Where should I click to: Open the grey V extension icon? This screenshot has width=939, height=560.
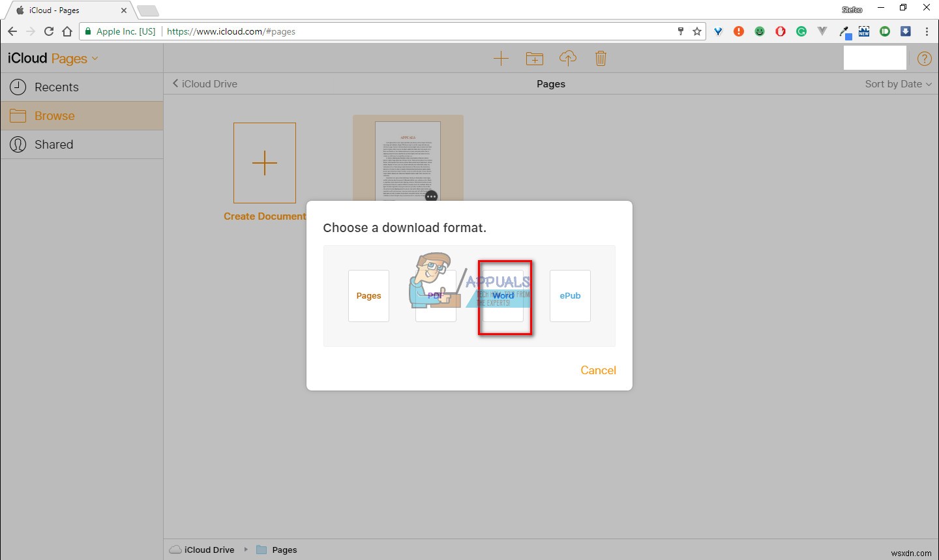[822, 31]
